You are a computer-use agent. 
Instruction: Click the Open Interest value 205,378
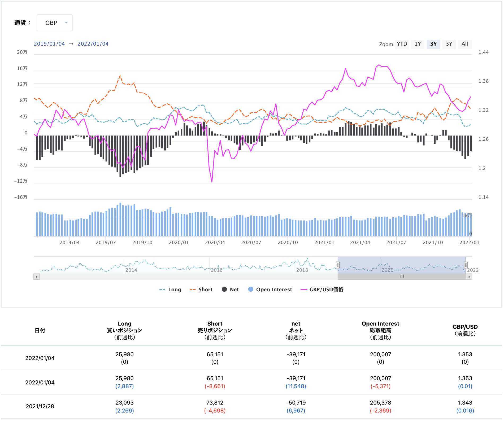click(x=380, y=403)
